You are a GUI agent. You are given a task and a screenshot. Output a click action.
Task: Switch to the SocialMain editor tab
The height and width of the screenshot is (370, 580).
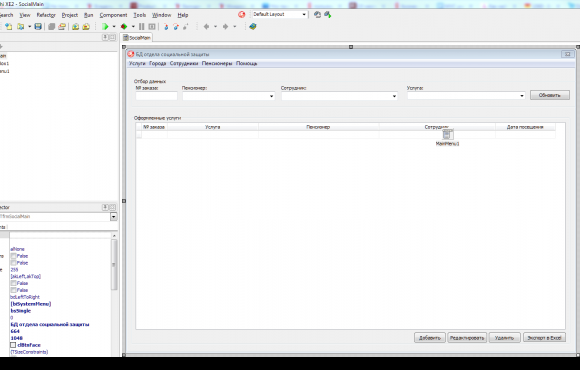coord(137,38)
